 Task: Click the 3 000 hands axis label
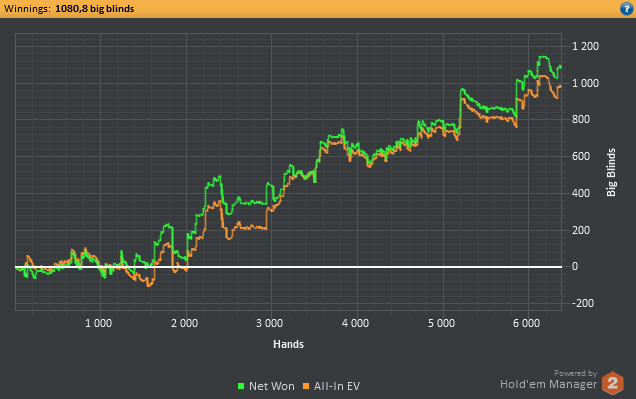point(270,323)
